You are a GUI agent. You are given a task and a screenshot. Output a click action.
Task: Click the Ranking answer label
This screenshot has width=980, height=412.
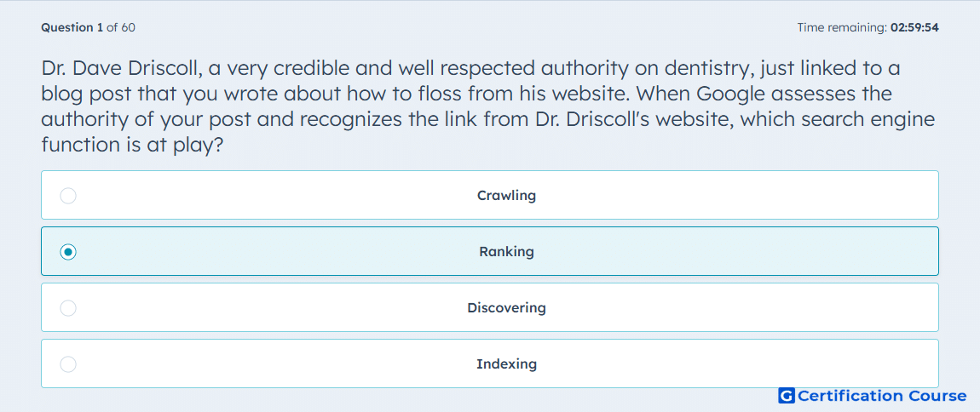[x=506, y=252]
